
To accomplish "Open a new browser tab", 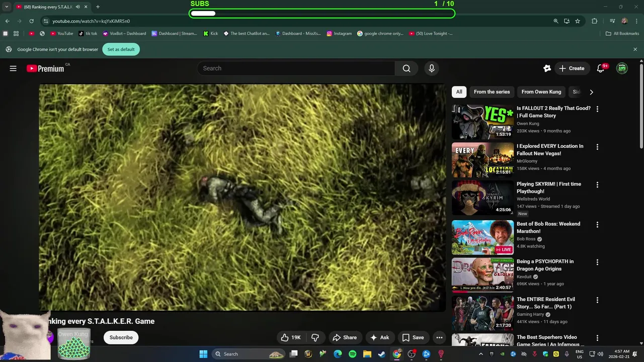I will click(x=98, y=7).
